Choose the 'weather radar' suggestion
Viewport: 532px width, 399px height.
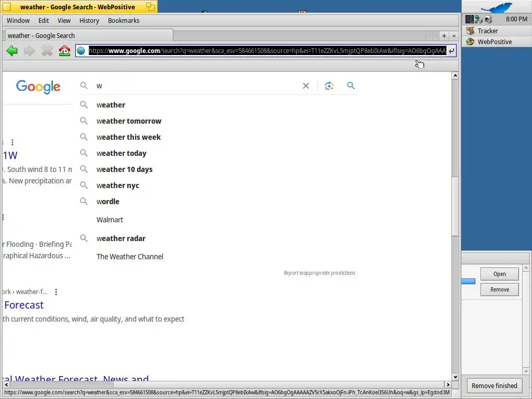point(218,238)
